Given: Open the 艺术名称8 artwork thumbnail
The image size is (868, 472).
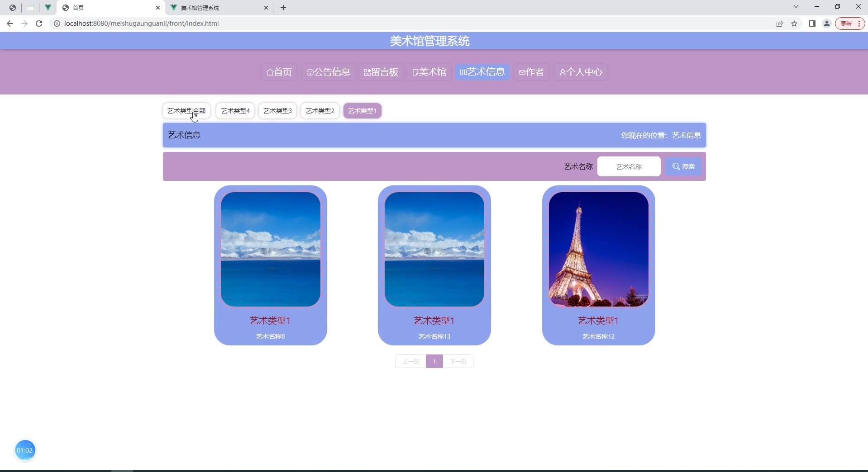Looking at the screenshot, I should 271,249.
